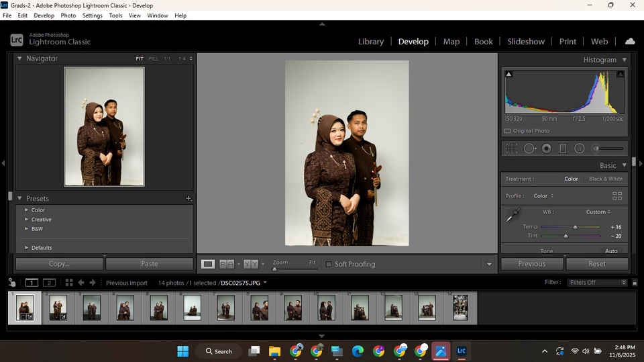The height and width of the screenshot is (362, 644).
Task: Click the main window display button 1
Action: coord(32,283)
